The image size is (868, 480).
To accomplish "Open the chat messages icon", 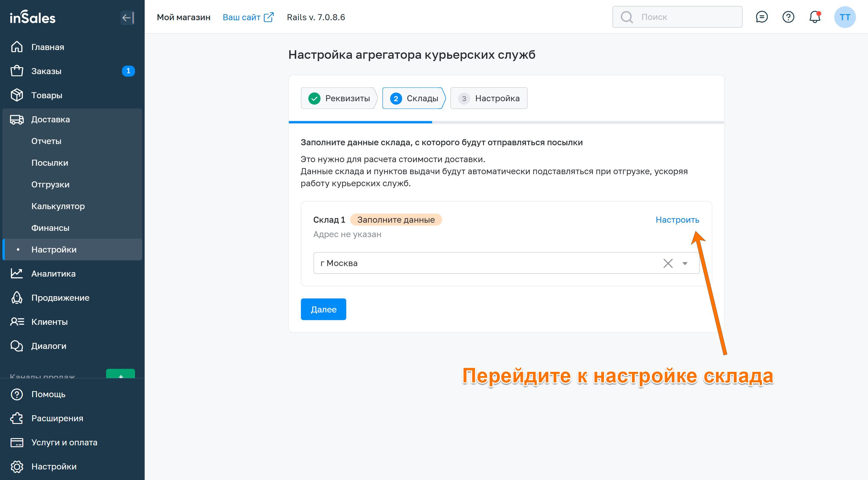I will click(x=761, y=17).
